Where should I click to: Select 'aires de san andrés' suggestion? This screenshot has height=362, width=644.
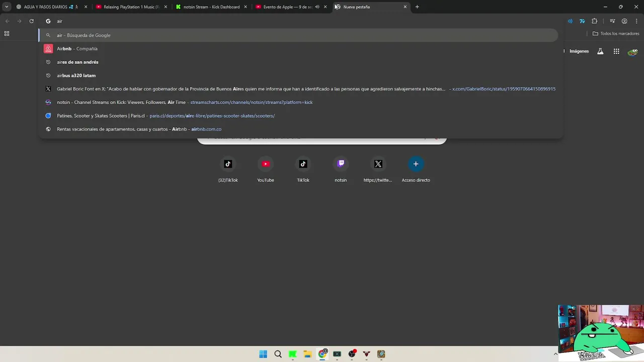click(299, 62)
